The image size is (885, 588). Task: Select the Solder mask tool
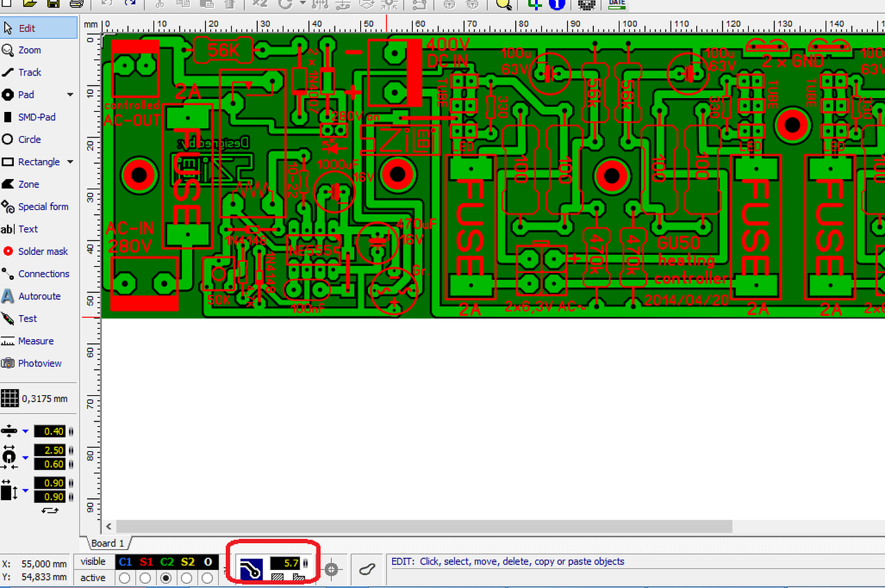pos(39,252)
